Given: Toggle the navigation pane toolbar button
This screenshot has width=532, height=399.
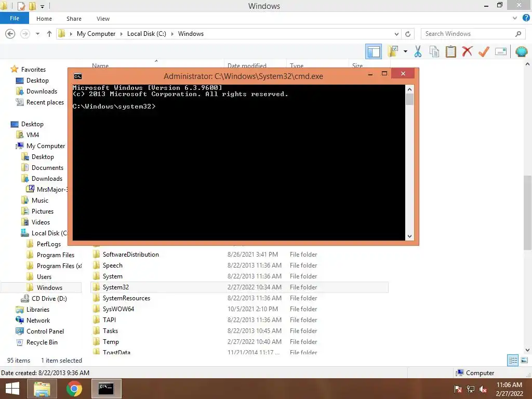Looking at the screenshot, I should tap(374, 51).
